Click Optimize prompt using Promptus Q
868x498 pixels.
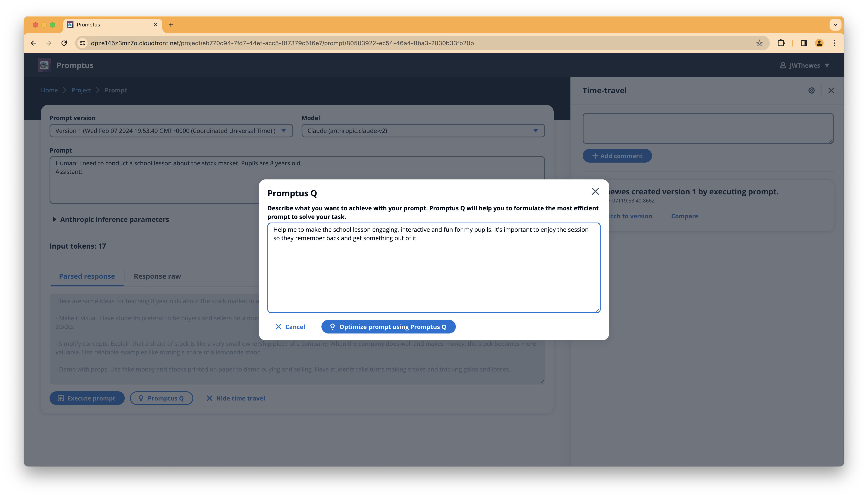click(x=388, y=327)
